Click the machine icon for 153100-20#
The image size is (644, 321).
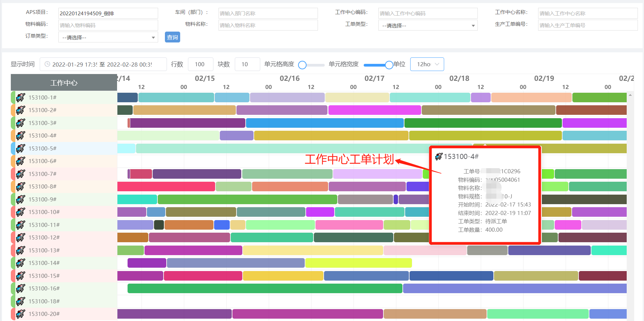coord(21,314)
